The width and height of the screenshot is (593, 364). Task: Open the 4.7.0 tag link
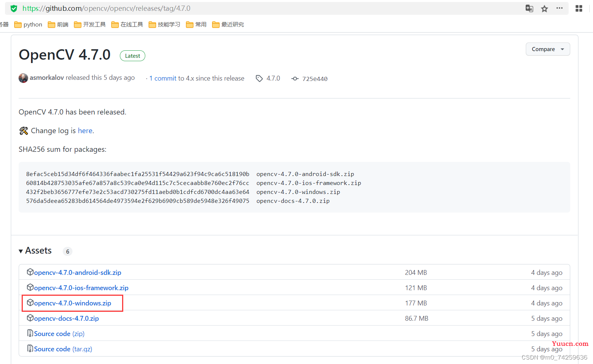pos(273,78)
